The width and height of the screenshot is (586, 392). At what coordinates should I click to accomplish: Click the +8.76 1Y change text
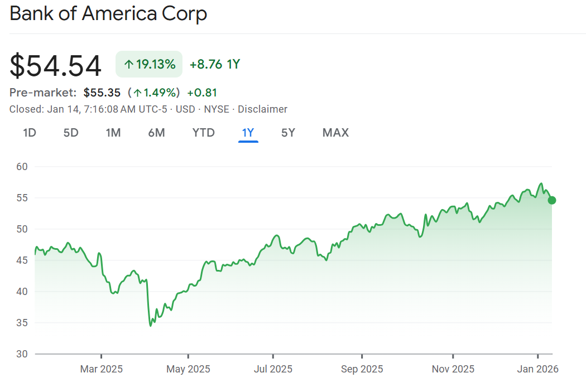pos(214,64)
